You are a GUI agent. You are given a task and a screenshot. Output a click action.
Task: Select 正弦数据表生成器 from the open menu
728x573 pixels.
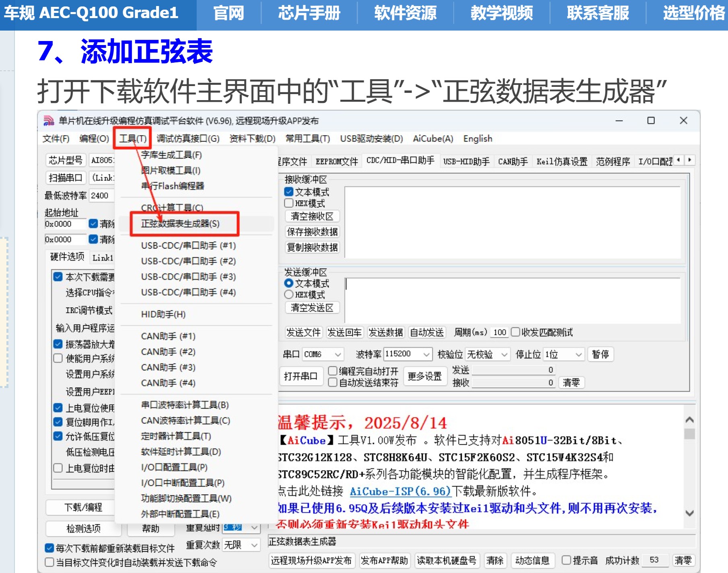click(x=180, y=224)
